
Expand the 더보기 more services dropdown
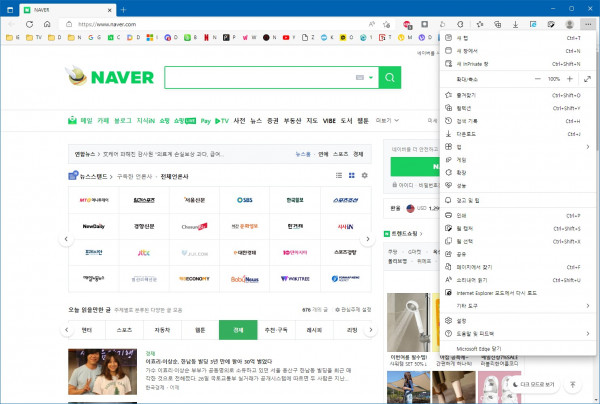[387, 121]
